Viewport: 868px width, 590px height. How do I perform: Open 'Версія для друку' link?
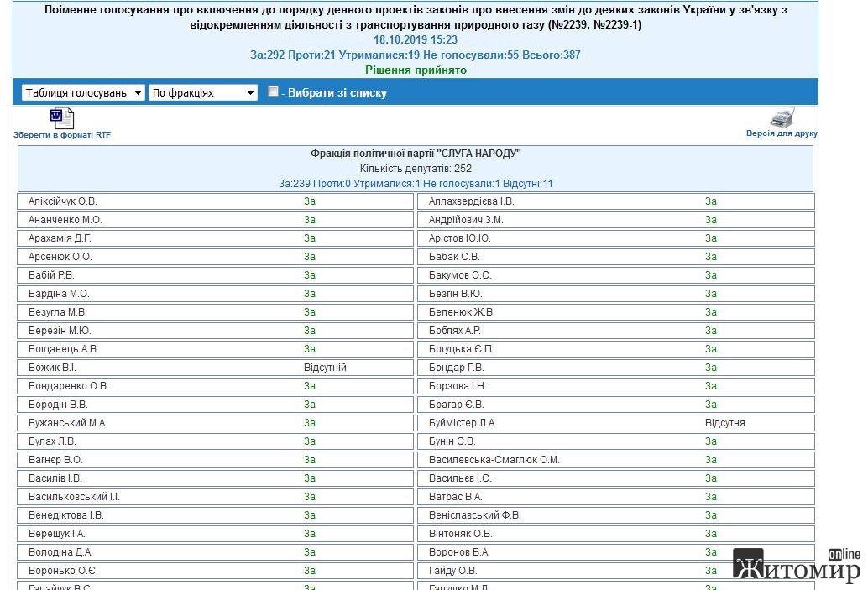click(782, 133)
